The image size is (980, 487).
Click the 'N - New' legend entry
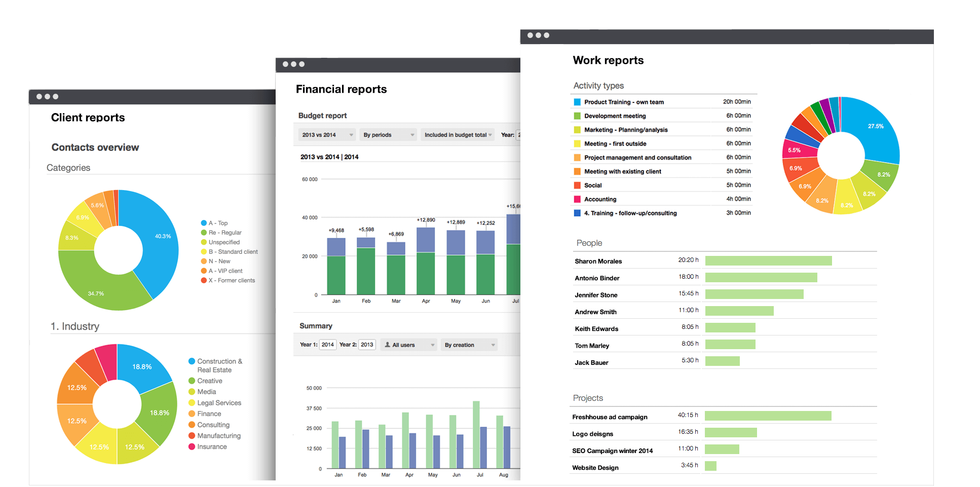(x=216, y=261)
